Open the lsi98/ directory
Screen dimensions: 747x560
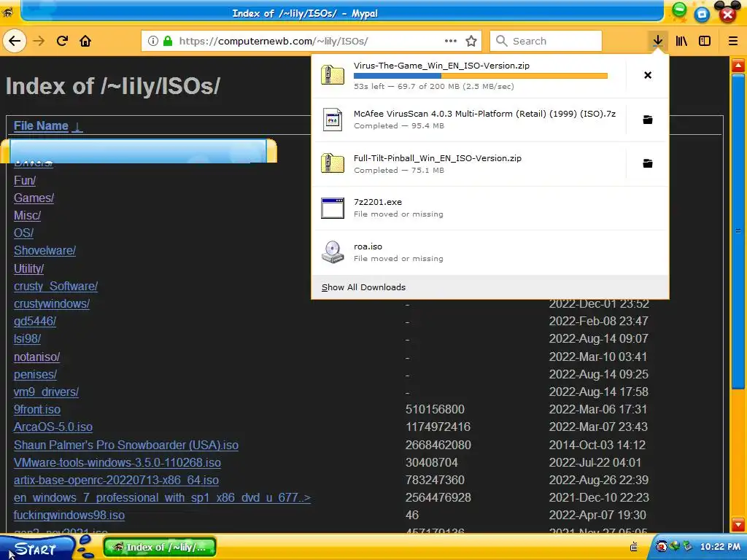(x=27, y=339)
